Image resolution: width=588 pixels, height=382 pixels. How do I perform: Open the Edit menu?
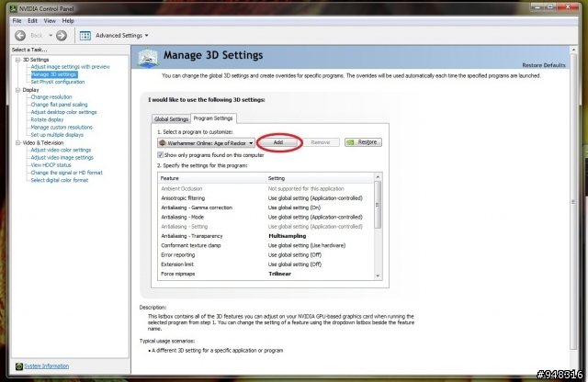coord(32,21)
